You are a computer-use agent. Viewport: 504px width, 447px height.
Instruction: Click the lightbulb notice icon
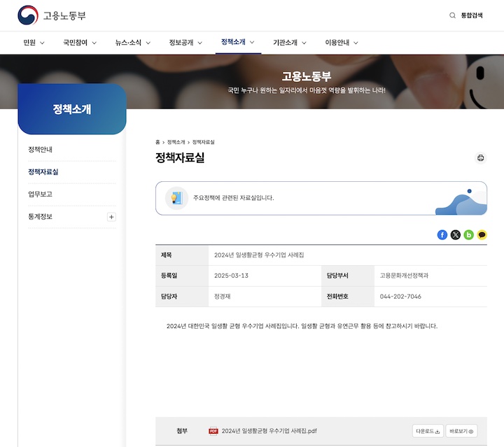pyautogui.click(x=176, y=198)
